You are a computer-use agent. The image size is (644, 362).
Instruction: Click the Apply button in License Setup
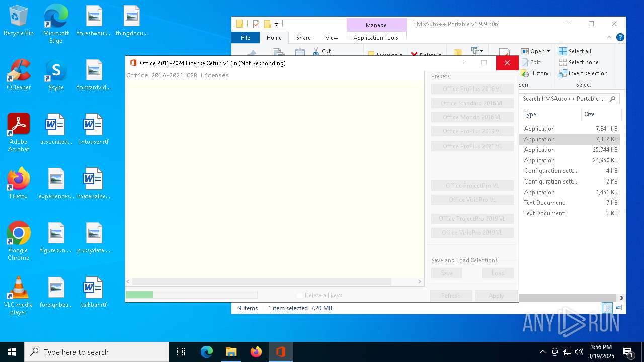click(x=496, y=296)
